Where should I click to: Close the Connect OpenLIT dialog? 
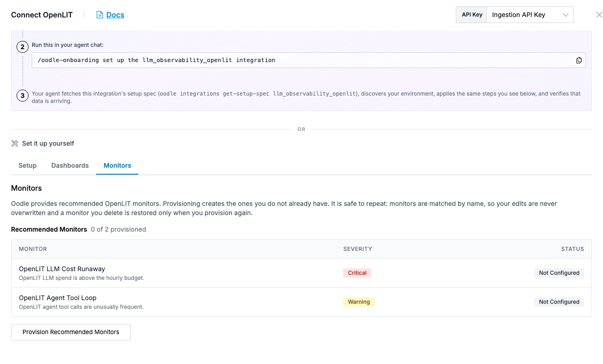[x=599, y=15]
